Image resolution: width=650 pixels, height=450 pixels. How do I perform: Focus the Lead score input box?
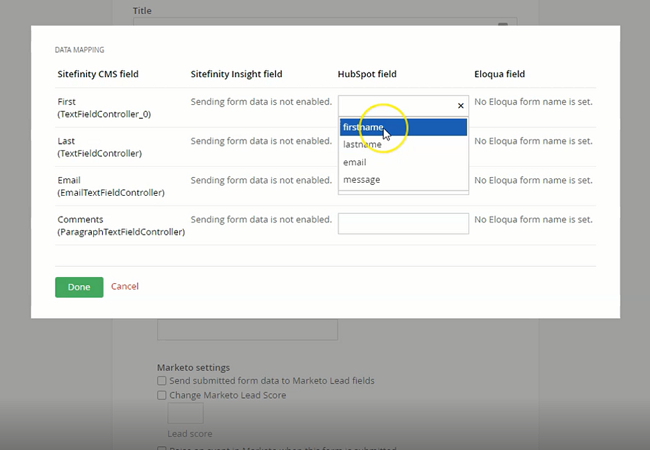185,413
